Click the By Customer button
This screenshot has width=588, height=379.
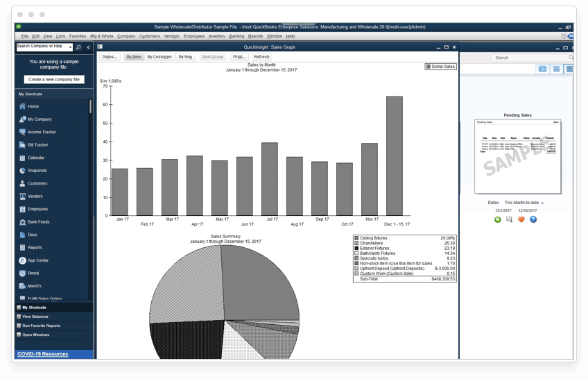click(159, 57)
